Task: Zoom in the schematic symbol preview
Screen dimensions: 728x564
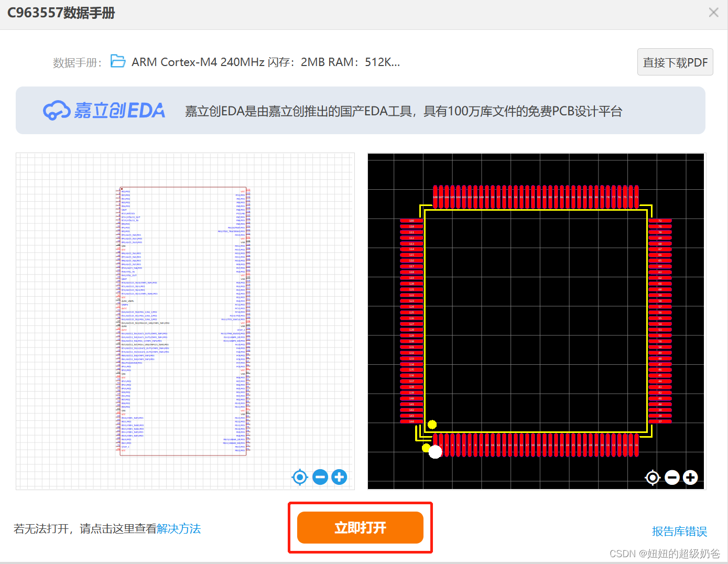Action: [340, 477]
